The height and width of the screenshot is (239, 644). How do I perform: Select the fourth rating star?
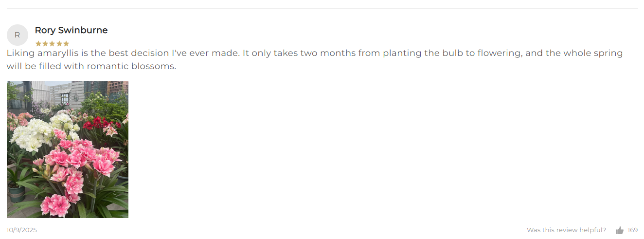[x=59, y=44]
